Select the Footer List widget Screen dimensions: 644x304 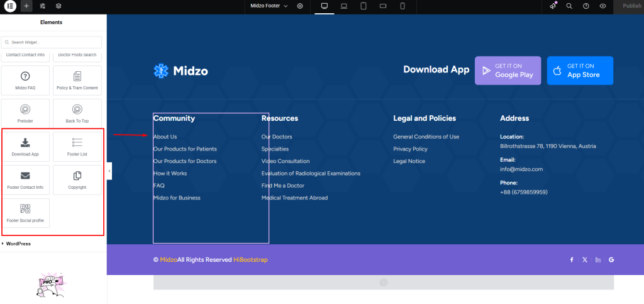pyautogui.click(x=77, y=147)
